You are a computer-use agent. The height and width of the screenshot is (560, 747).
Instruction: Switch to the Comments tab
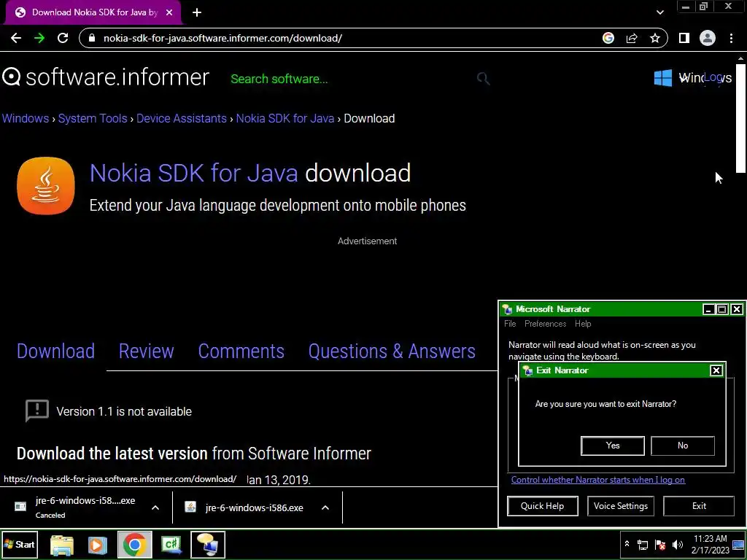pos(241,351)
